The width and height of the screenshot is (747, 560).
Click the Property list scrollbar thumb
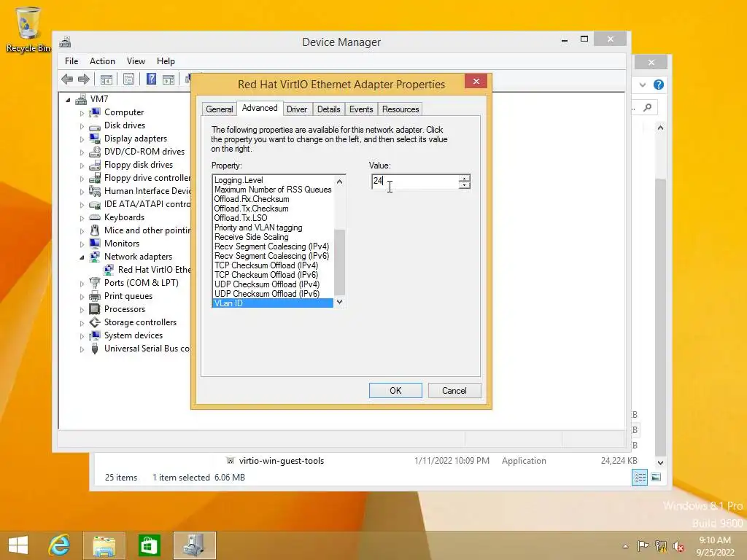(340, 262)
